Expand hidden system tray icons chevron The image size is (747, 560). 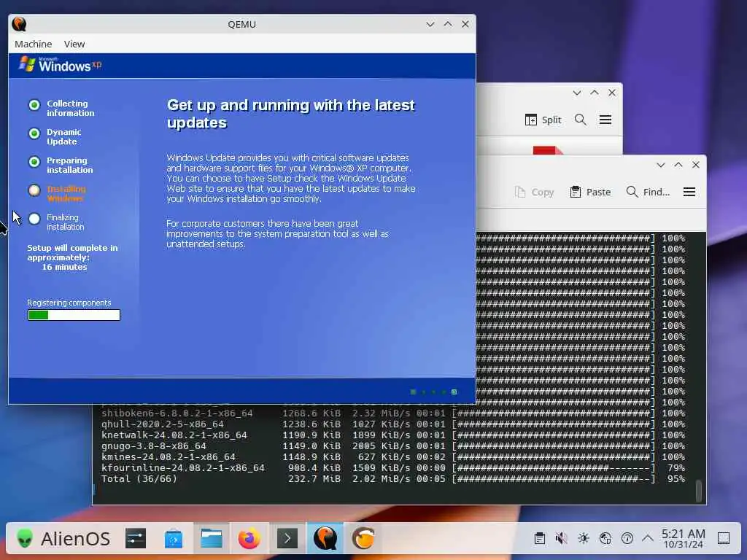(648, 539)
